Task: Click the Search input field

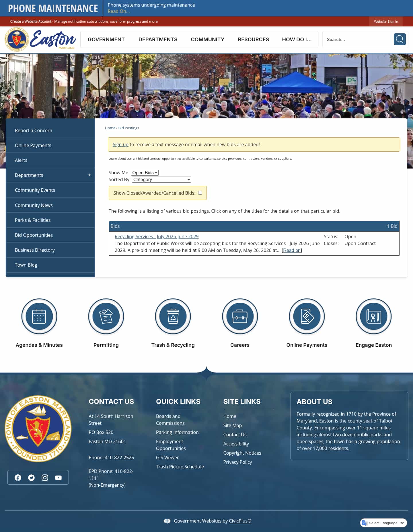Action: [358, 39]
